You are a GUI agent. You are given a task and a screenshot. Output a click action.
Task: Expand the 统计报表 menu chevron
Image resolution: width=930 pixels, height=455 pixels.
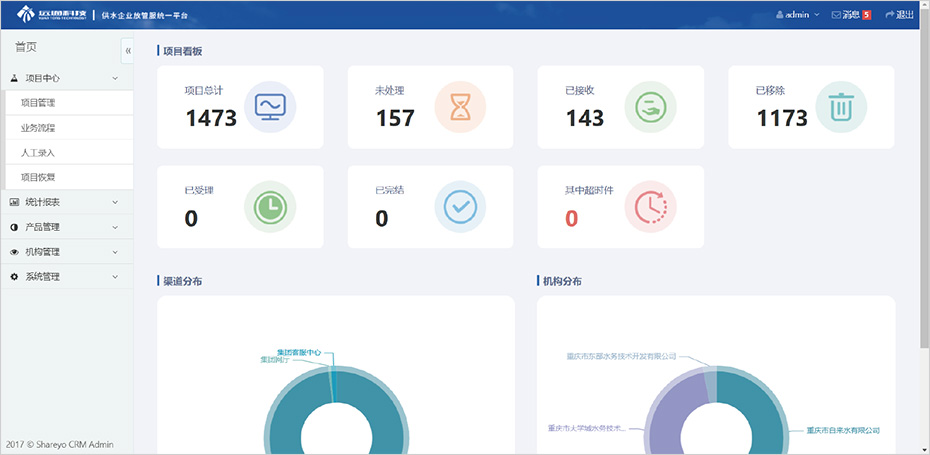point(115,202)
